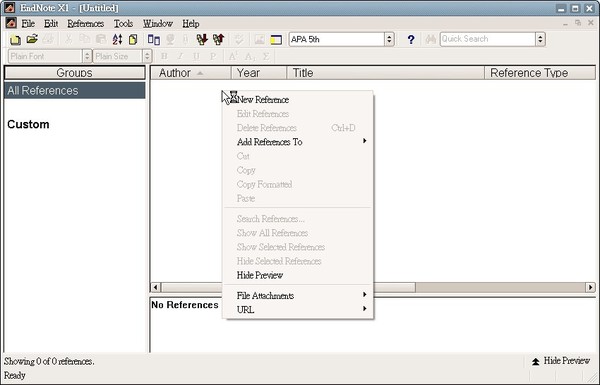
Task: Expand the URL submenu
Action: pos(298,310)
